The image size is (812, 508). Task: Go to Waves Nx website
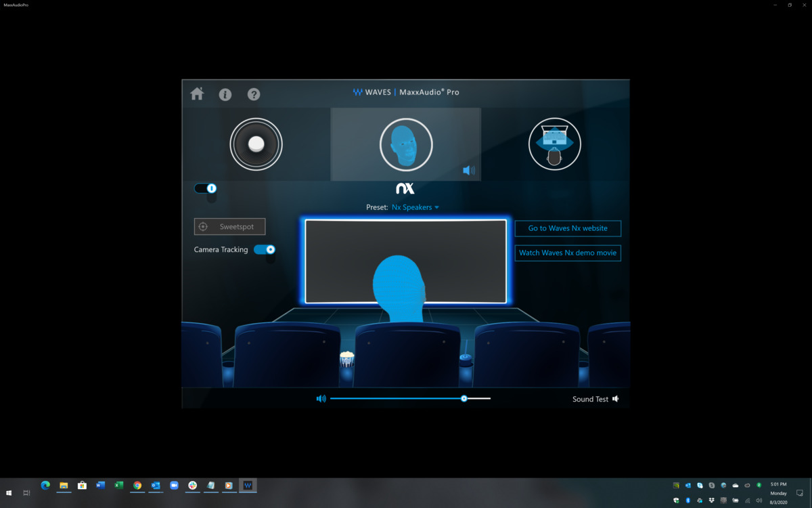pos(568,228)
